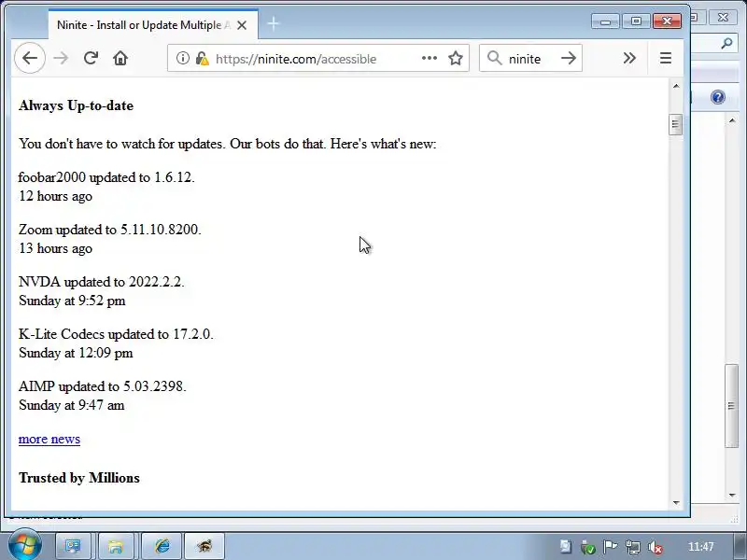
Task: Click background window scrollbar thumb
Action: pos(732,406)
